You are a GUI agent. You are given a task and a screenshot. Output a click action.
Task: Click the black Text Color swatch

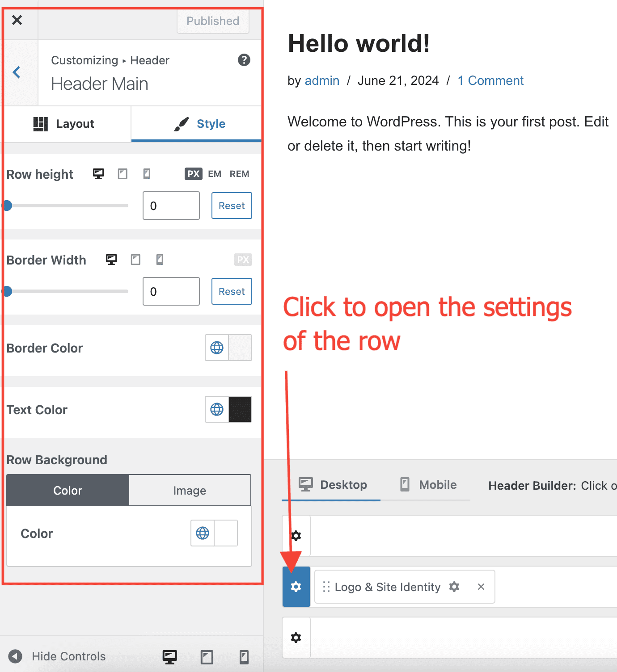240,409
